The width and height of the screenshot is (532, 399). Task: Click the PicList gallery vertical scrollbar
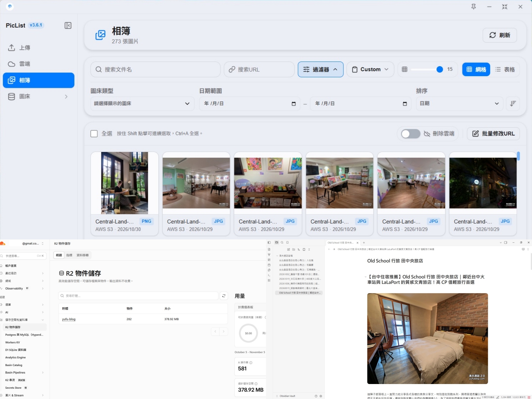coord(518,156)
